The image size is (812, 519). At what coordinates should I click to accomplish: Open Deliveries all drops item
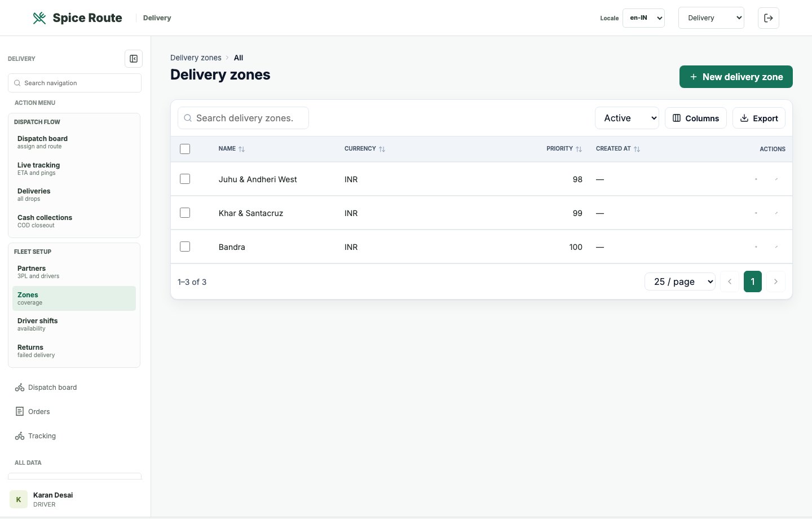[x=74, y=195]
